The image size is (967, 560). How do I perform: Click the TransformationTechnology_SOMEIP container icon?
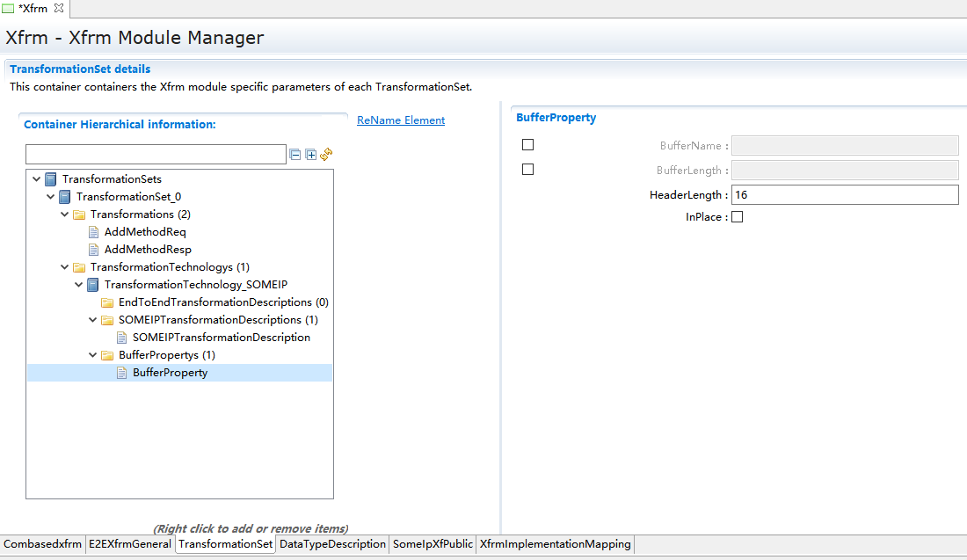(93, 285)
